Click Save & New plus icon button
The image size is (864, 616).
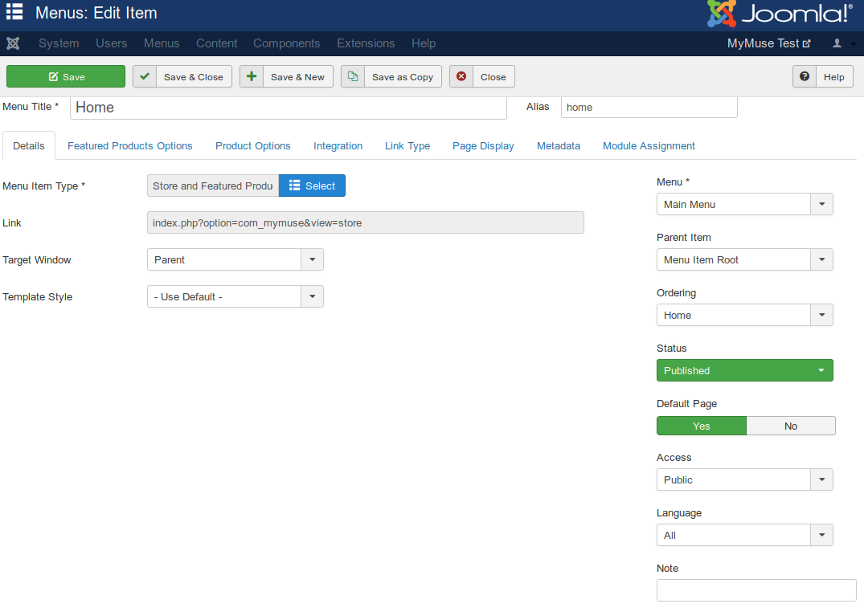click(x=286, y=77)
